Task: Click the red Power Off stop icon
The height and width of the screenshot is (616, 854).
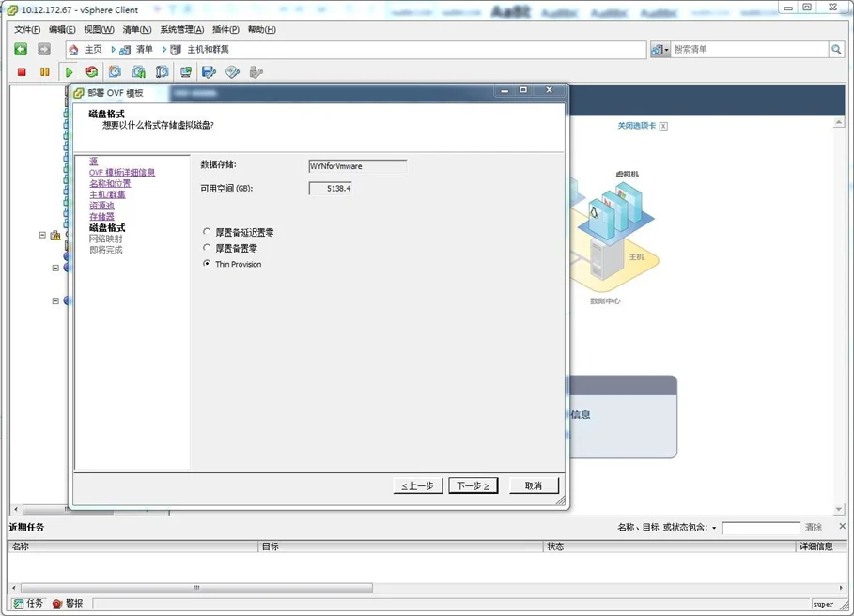Action: point(22,71)
